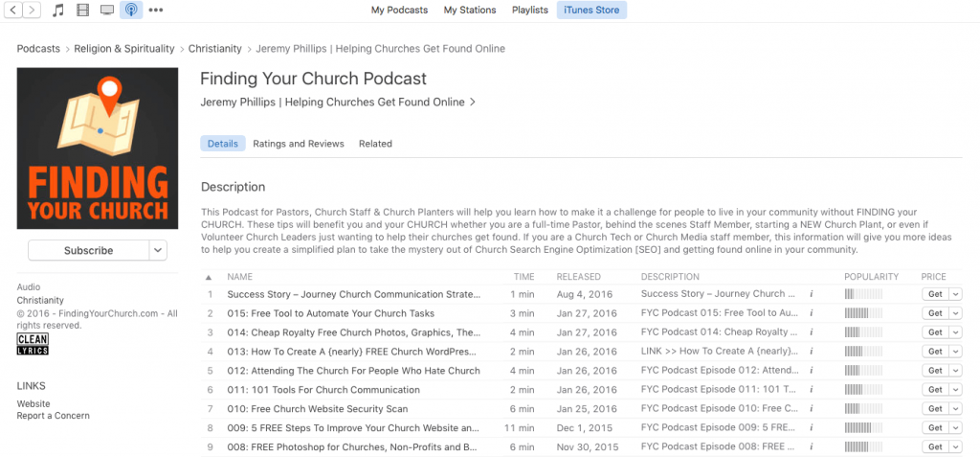The image size is (980, 457).
Task: Click the Finding Your Church podcast artwork
Action: (98, 149)
